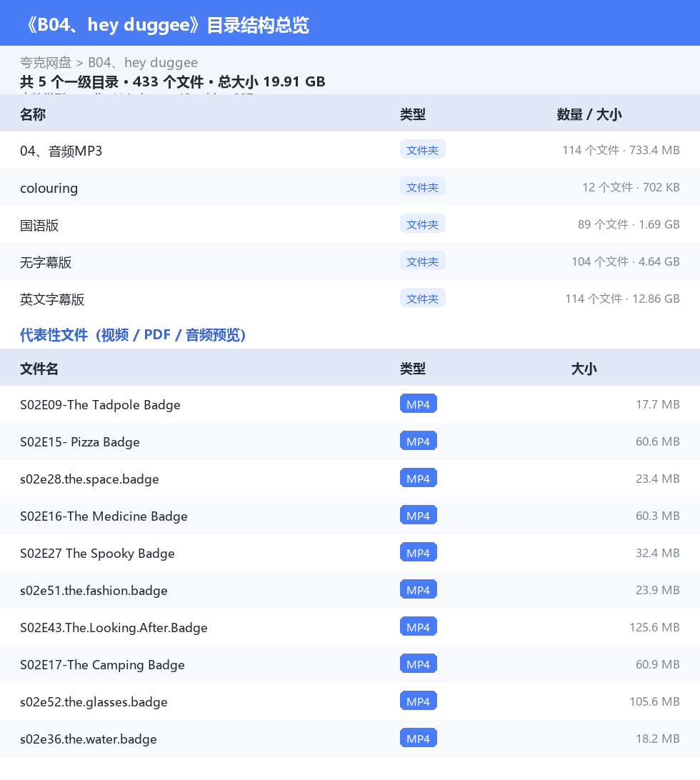Select the 23.9 MB size value
The width and height of the screenshot is (700, 780).
(658, 590)
